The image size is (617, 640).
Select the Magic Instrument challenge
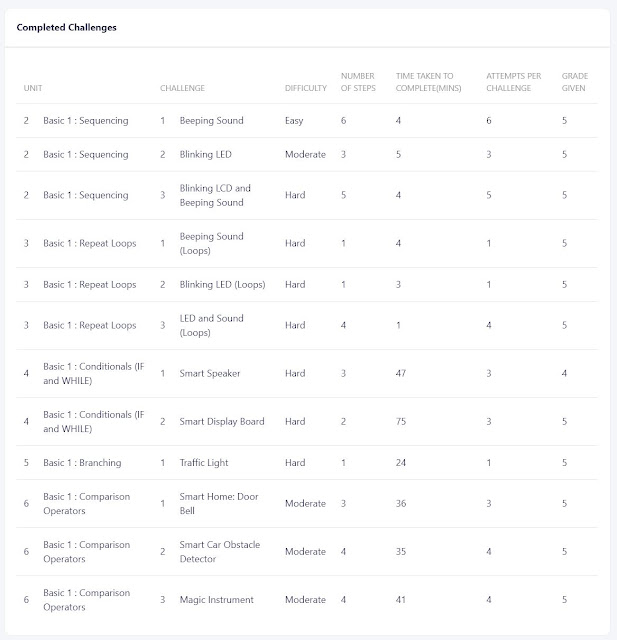pos(216,600)
